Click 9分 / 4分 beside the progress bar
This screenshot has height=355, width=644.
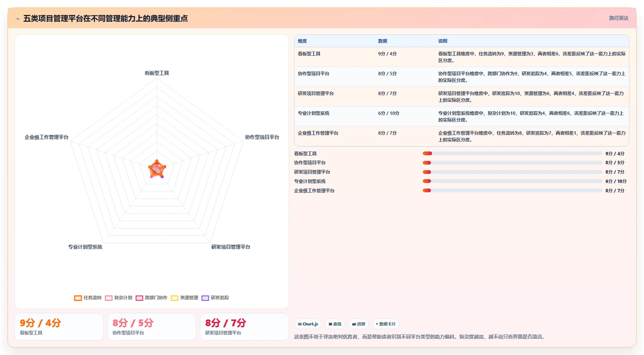tap(615, 154)
